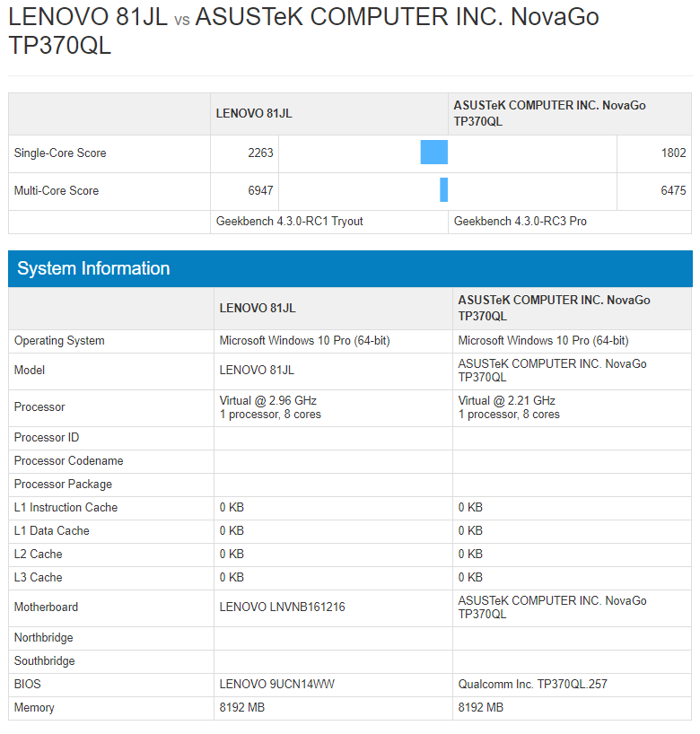Screen dimensions: 700x734
Task: Select LENOVO 81JL header in System Information table
Action: click(258, 308)
